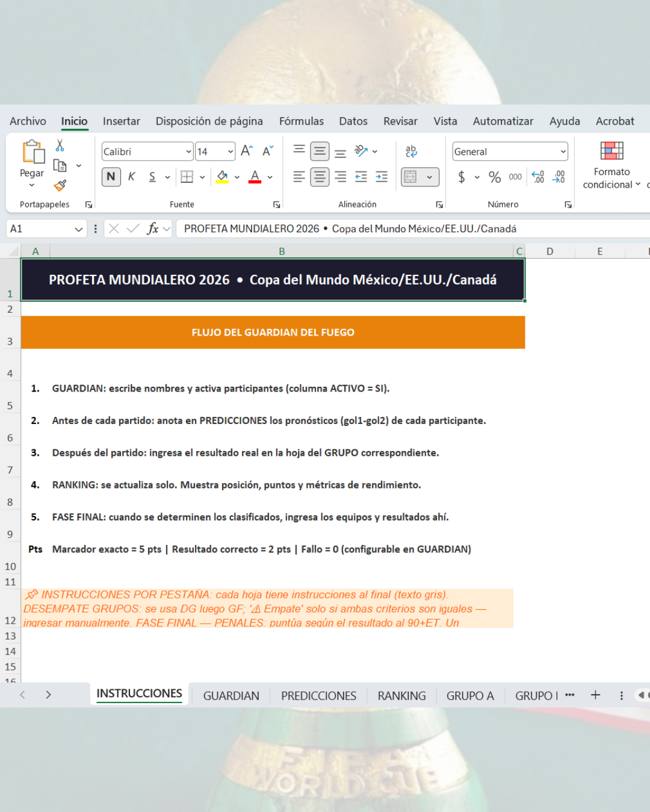Align text to top of cell
This screenshot has width=650, height=812.
tap(299, 150)
